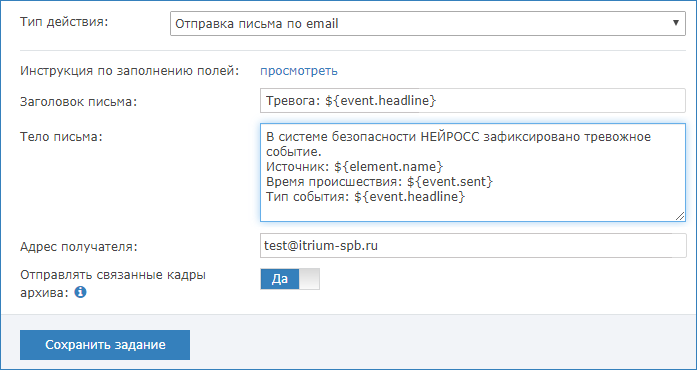Toggle the "Отправлять связанные кадры архива" switch
This screenshot has width=697, height=370.
pyautogui.click(x=290, y=279)
